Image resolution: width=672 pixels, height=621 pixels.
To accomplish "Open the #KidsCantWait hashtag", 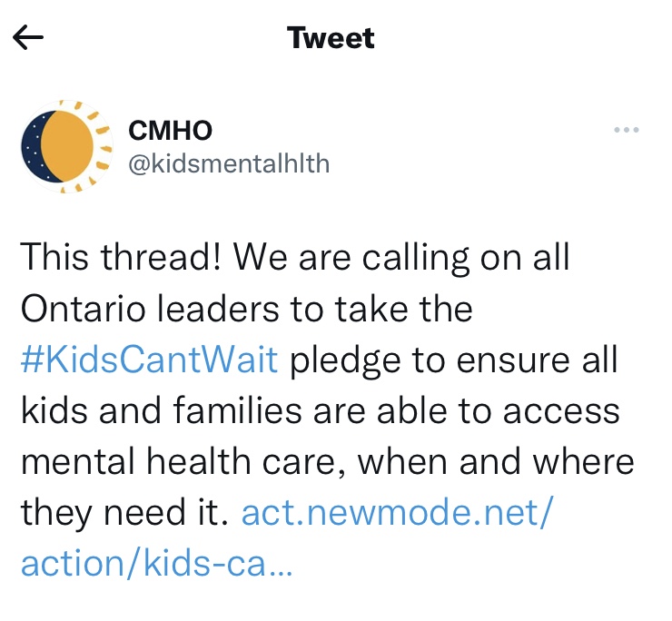I will [149, 360].
